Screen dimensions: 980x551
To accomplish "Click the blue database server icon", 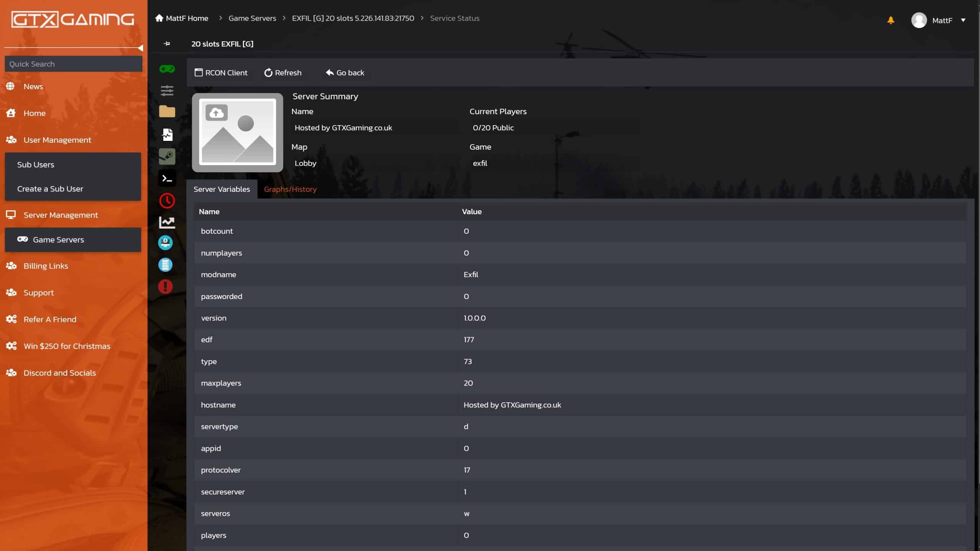I will tap(165, 265).
